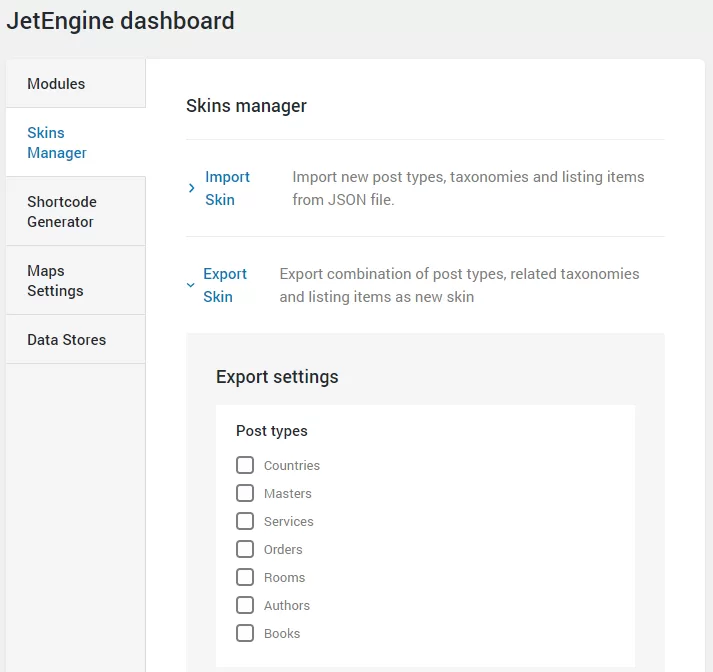Click the Import Skin link text

227,188
